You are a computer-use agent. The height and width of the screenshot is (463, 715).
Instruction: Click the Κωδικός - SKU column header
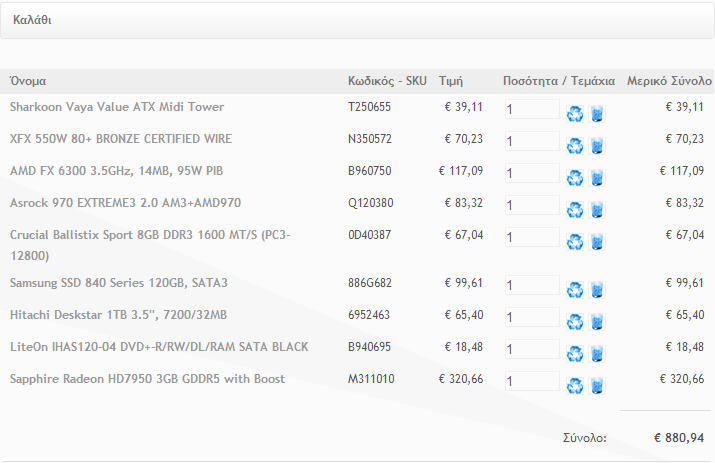(387, 81)
